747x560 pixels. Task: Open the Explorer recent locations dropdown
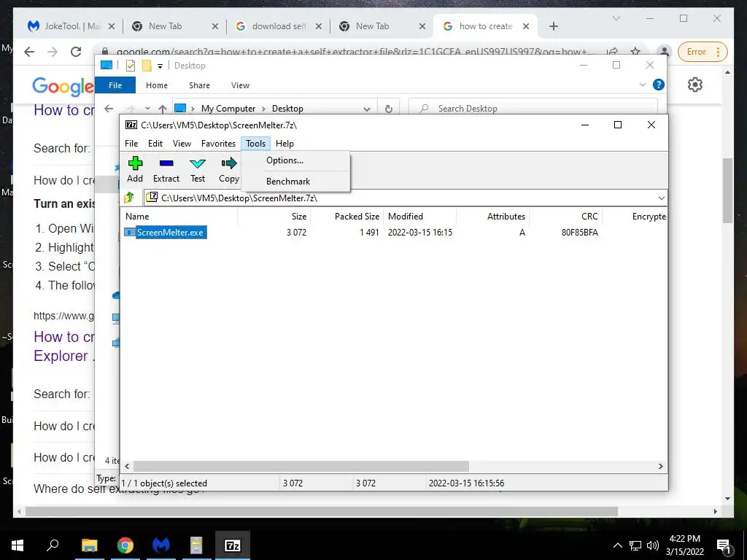pyautogui.click(x=147, y=109)
